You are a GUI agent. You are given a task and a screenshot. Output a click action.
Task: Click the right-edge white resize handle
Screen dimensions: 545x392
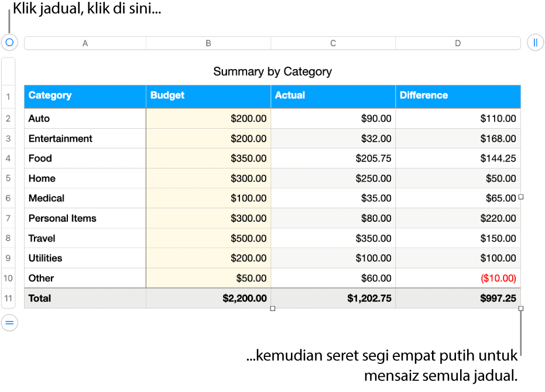click(x=520, y=197)
